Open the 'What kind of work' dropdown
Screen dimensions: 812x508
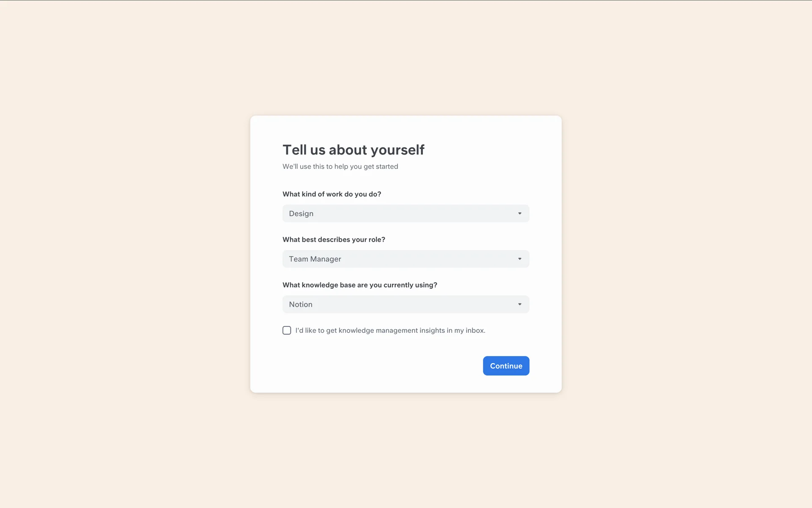pos(405,213)
